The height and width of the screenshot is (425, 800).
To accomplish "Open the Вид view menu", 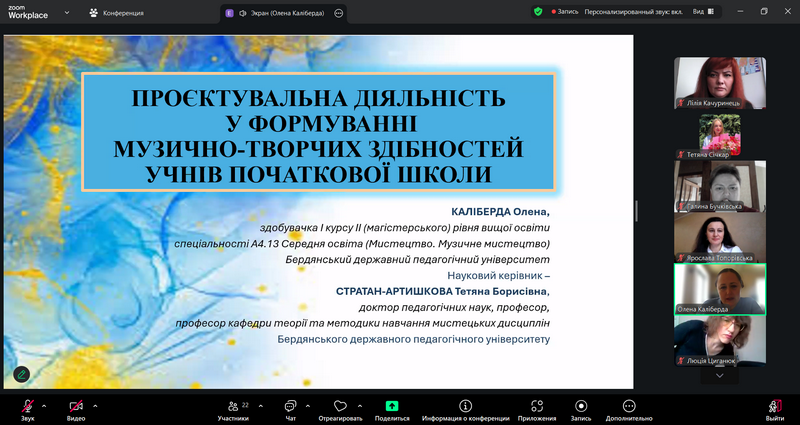I will point(704,12).
